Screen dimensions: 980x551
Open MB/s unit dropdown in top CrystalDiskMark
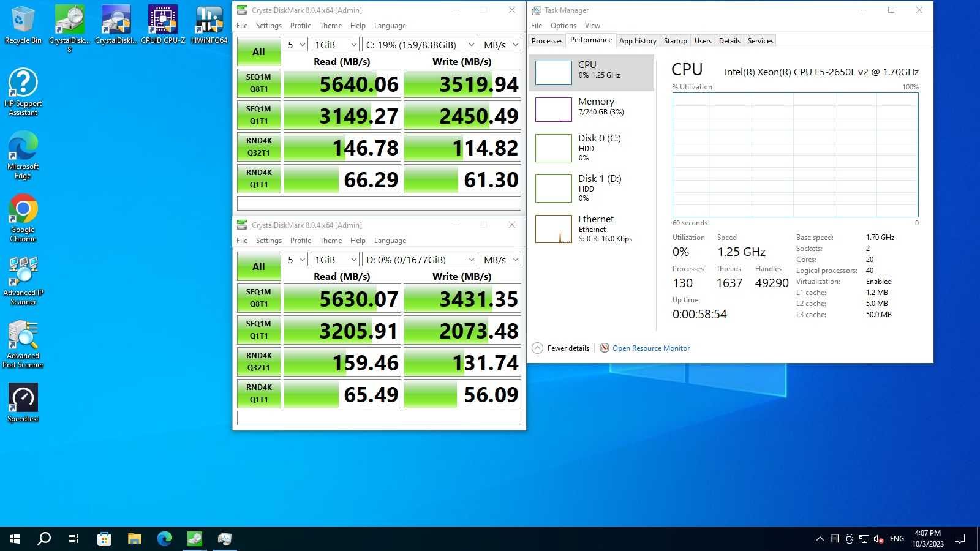[x=500, y=45]
